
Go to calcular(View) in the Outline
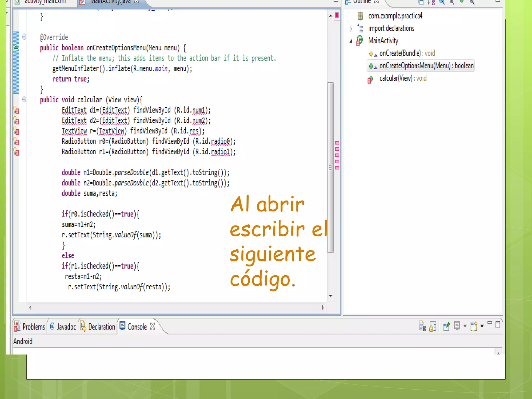pyautogui.click(x=403, y=78)
